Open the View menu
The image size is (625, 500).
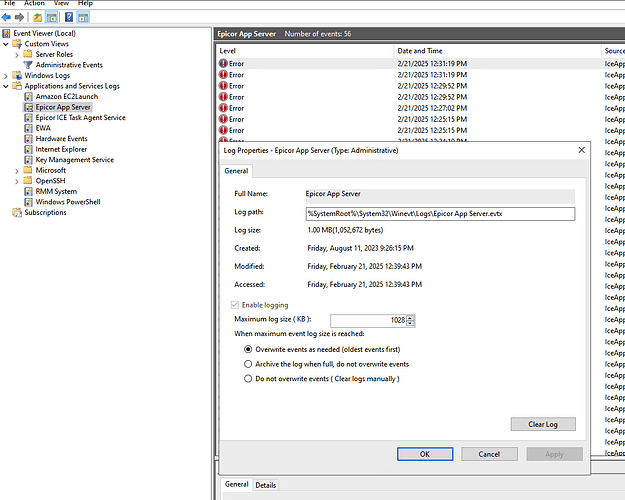pyautogui.click(x=61, y=3)
